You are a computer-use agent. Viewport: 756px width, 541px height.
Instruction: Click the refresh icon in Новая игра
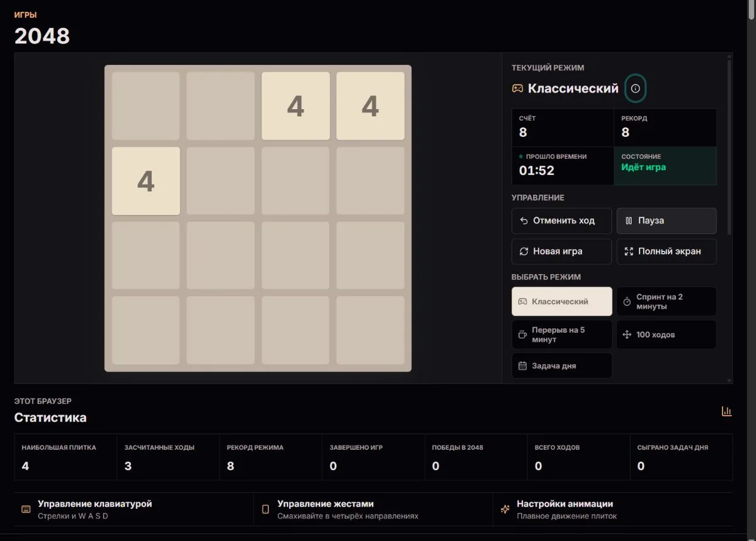click(x=524, y=251)
